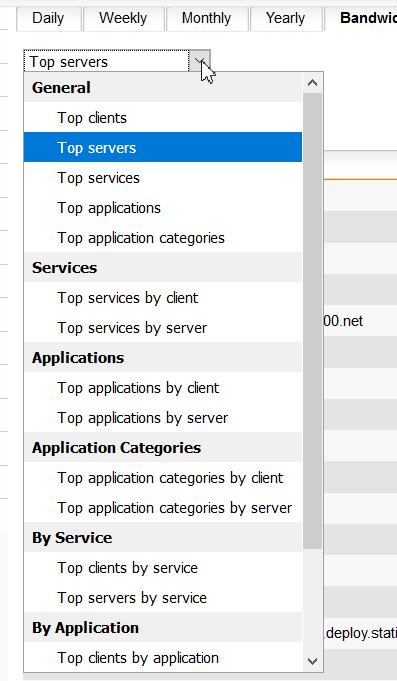The width and height of the screenshot is (397, 681).
Task: Choose Top application categories by client
Action: coord(163,477)
